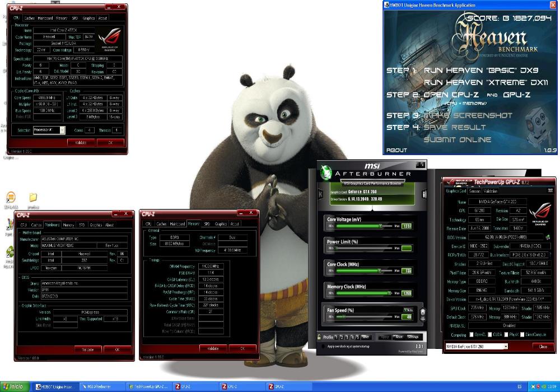
Task: Open Settings button in Afterburner
Action: 413,337
